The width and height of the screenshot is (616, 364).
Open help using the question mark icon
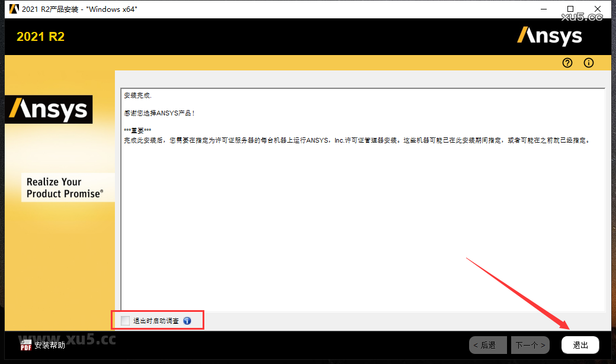click(567, 63)
